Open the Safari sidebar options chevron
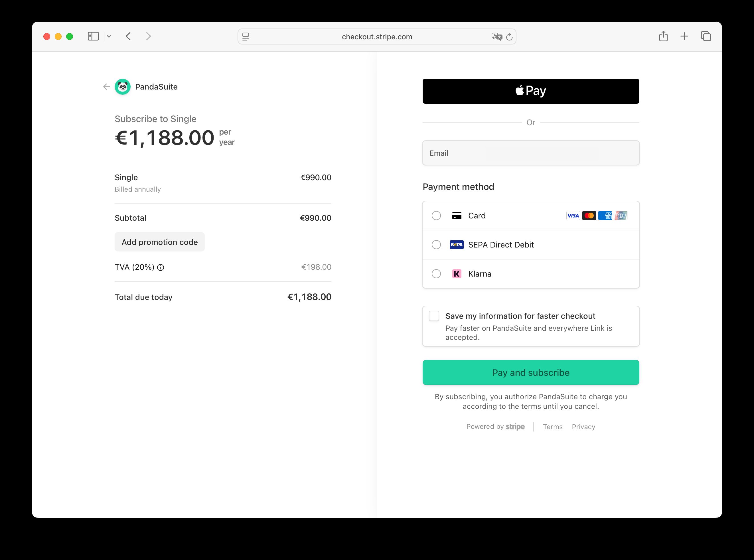 point(109,36)
